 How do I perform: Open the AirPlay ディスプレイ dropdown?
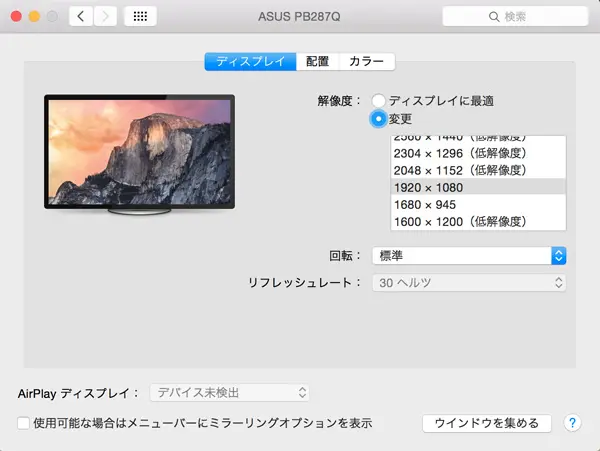[230, 392]
